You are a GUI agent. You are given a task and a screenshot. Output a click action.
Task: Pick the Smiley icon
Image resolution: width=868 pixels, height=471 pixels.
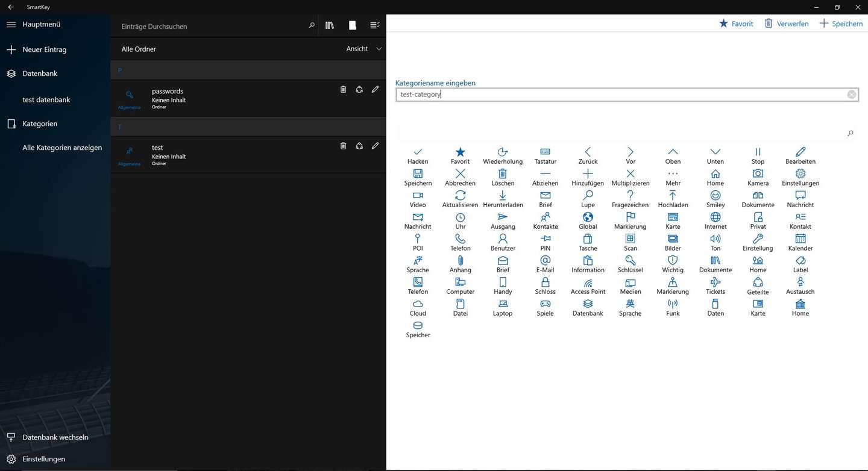tap(715, 199)
